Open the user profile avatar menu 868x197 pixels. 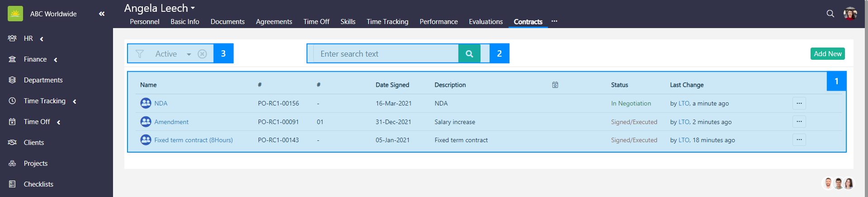pyautogui.click(x=850, y=14)
